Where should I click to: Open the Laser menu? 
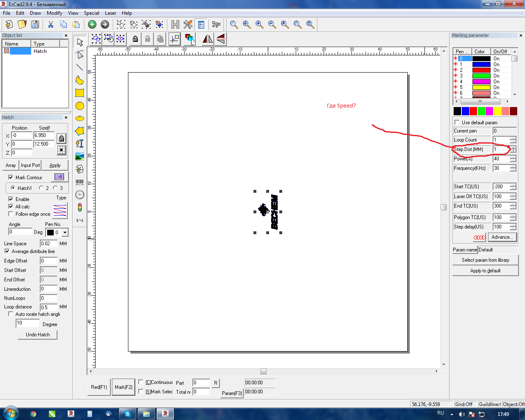point(110,13)
